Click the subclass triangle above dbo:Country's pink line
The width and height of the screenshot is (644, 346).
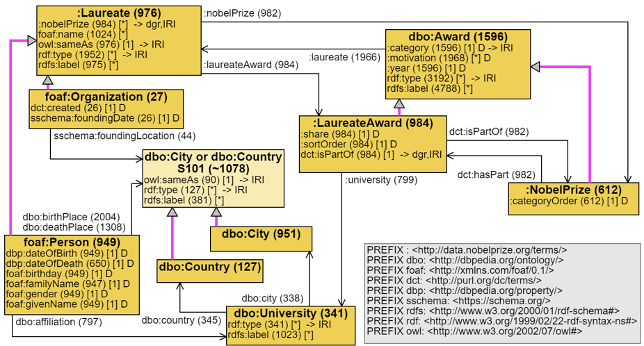click(172, 212)
